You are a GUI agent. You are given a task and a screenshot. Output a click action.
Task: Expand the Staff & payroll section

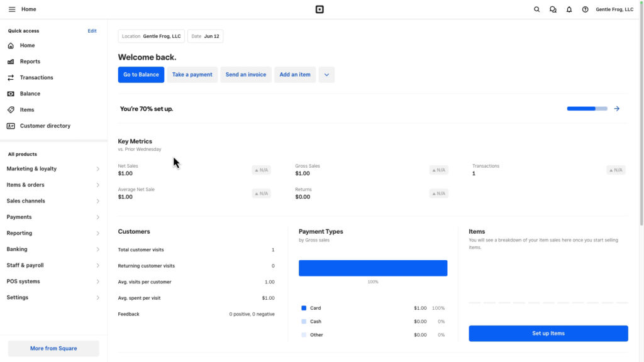tap(53, 265)
